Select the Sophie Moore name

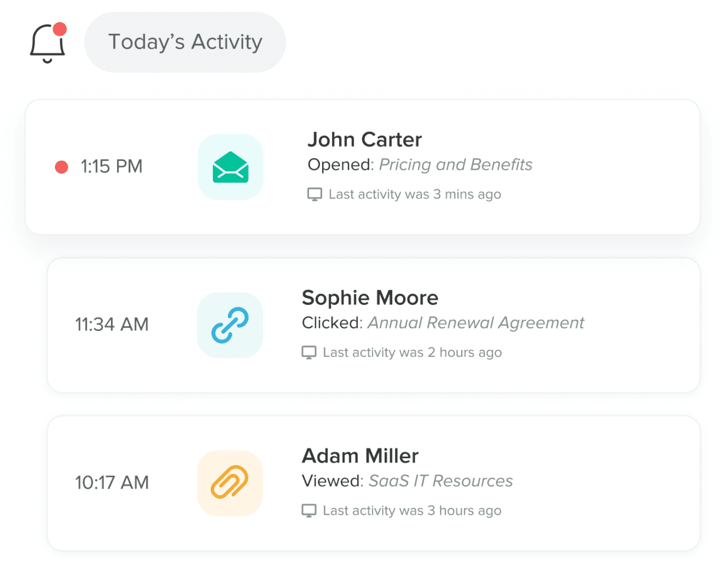370,298
